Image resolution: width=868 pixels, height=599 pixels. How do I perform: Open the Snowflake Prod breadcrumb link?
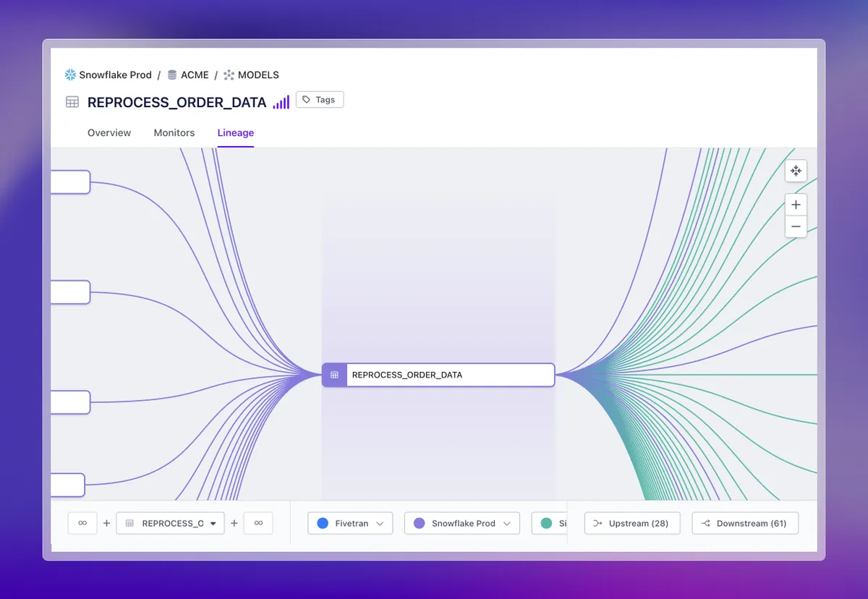coord(115,75)
